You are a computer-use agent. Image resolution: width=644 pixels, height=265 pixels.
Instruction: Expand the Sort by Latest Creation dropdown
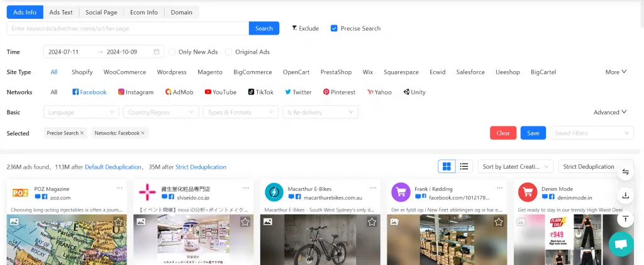tap(515, 167)
